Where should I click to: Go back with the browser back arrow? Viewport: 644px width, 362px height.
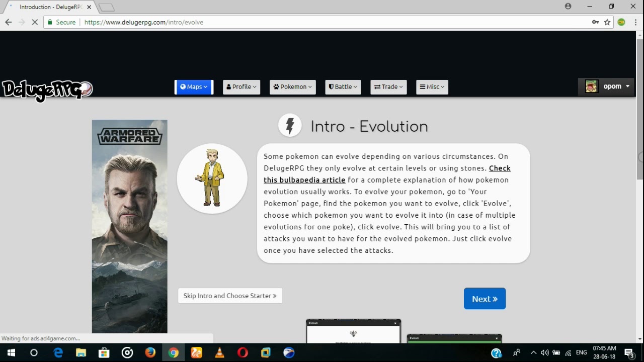click(8, 22)
